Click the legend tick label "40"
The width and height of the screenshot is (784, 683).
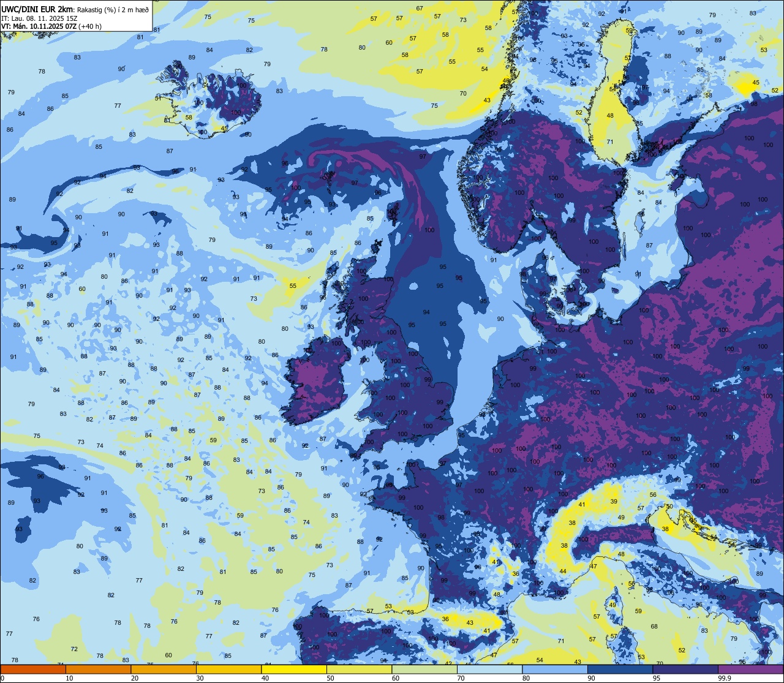[265, 678]
